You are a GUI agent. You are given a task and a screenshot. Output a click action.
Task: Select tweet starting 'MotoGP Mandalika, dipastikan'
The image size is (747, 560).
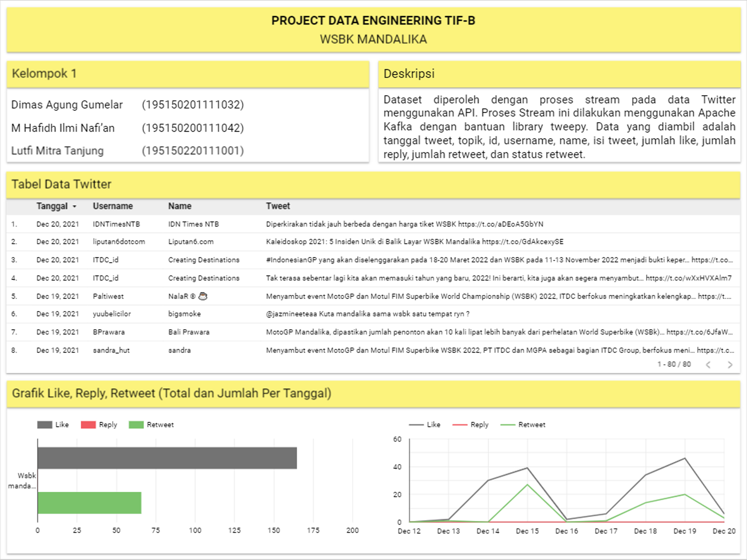coord(499,332)
